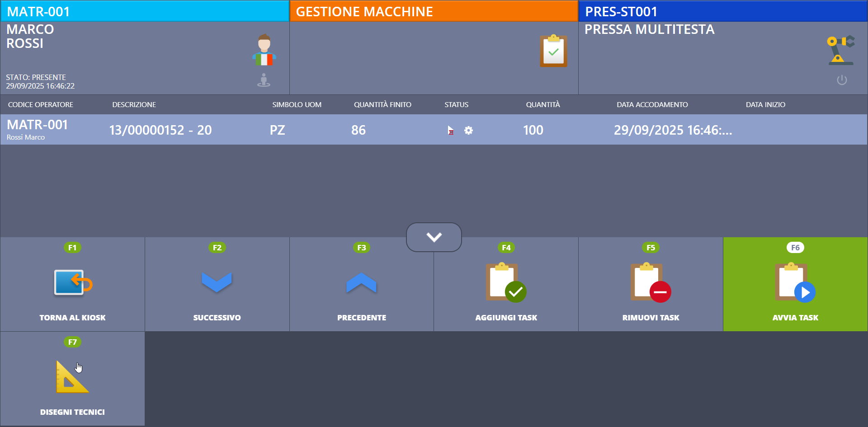This screenshot has width=868, height=427.
Task: Click the gear status icon in the task row
Action: [468, 131]
